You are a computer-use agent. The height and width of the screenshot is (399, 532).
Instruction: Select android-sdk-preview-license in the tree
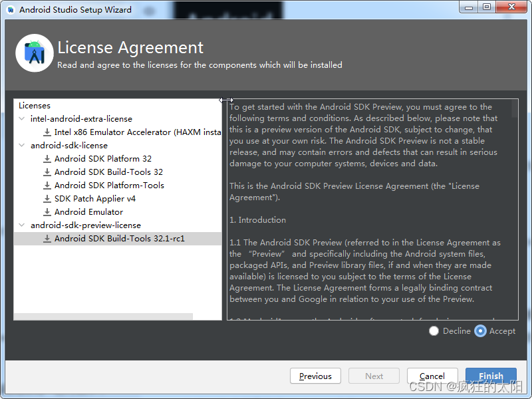[86, 225]
